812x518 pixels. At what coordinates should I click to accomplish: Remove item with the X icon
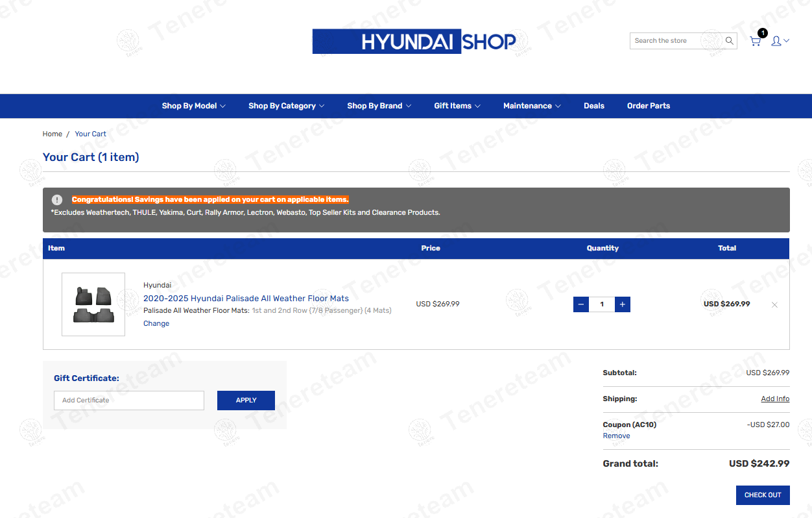click(x=774, y=304)
